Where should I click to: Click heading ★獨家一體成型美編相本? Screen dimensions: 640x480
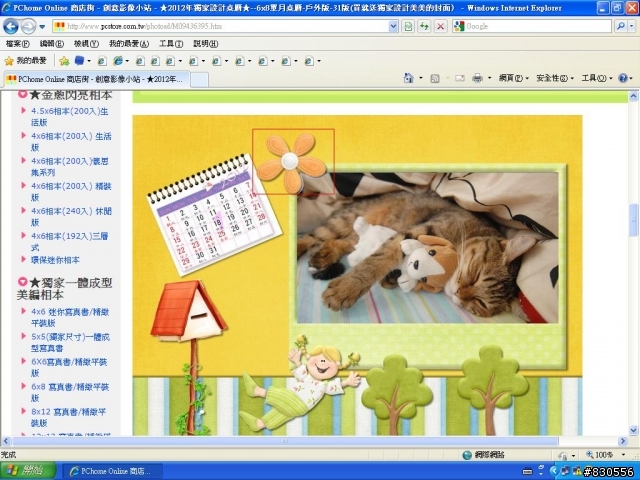[64, 288]
